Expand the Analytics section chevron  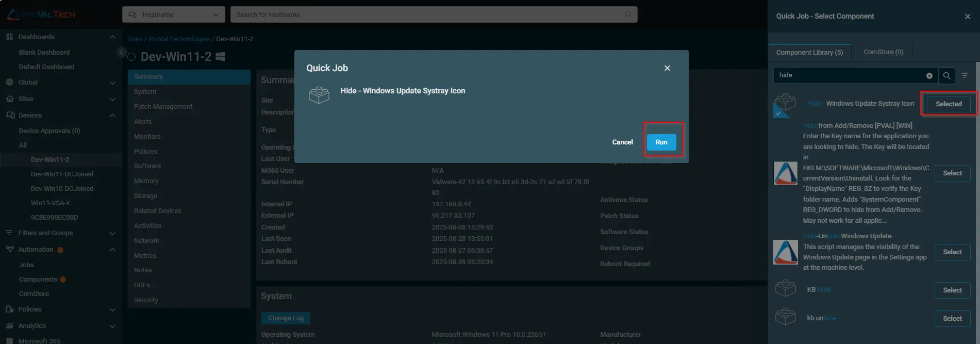(x=112, y=326)
